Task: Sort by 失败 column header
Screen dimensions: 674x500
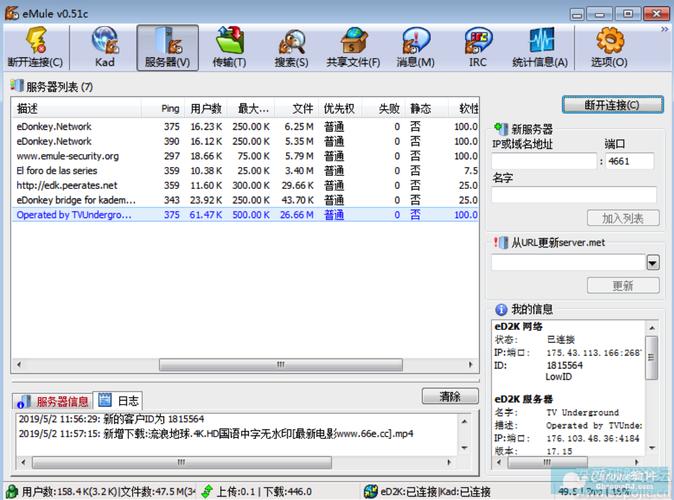Action: 382,108
